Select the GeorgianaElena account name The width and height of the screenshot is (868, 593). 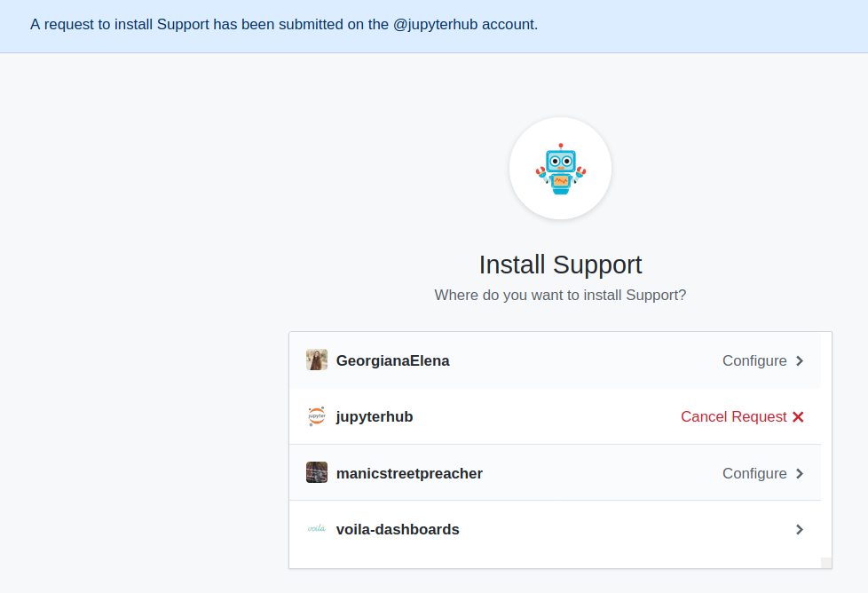click(392, 360)
